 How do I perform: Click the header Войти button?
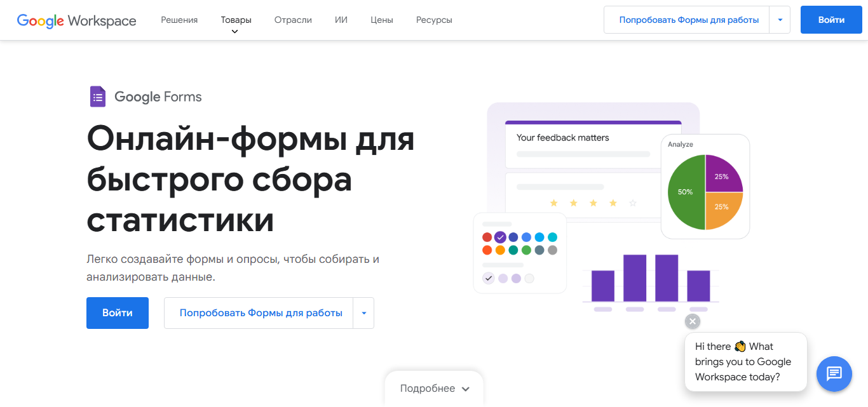coord(831,20)
